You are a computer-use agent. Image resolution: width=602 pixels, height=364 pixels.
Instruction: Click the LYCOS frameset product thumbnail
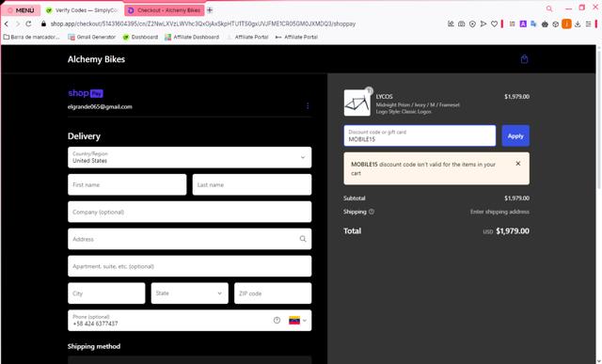coord(357,103)
